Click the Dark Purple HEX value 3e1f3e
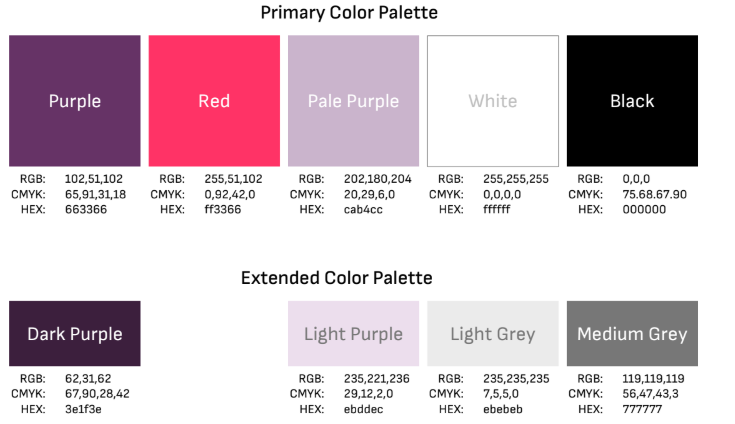The height and width of the screenshot is (424, 735). tap(83, 409)
